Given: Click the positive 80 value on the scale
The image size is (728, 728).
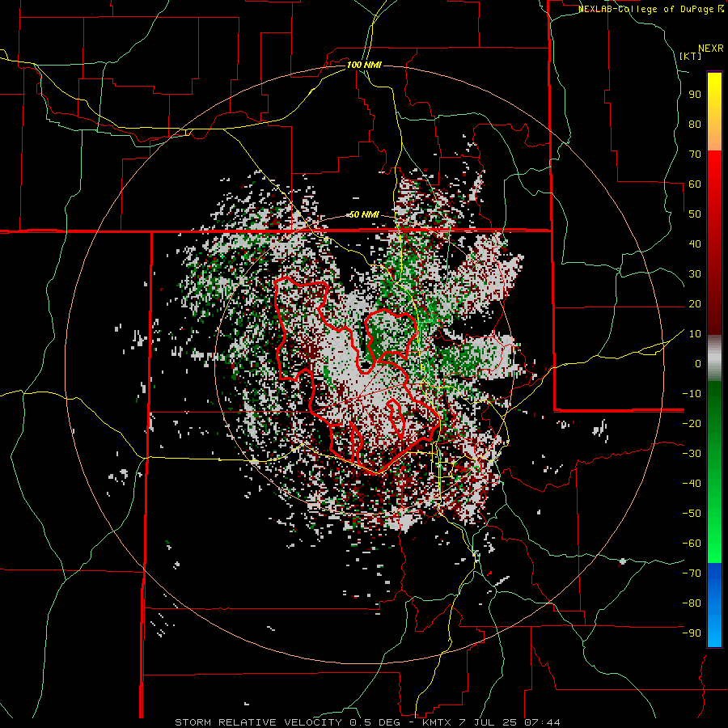Looking at the screenshot, I should (695, 124).
